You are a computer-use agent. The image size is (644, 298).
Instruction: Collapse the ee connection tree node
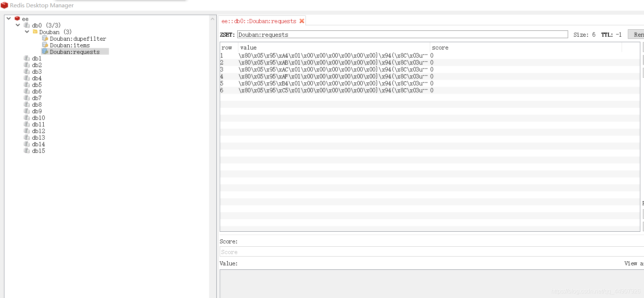pos(8,18)
